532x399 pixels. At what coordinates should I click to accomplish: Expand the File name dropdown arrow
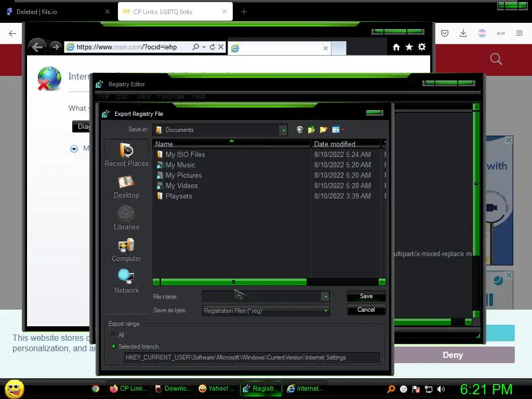pos(325,297)
